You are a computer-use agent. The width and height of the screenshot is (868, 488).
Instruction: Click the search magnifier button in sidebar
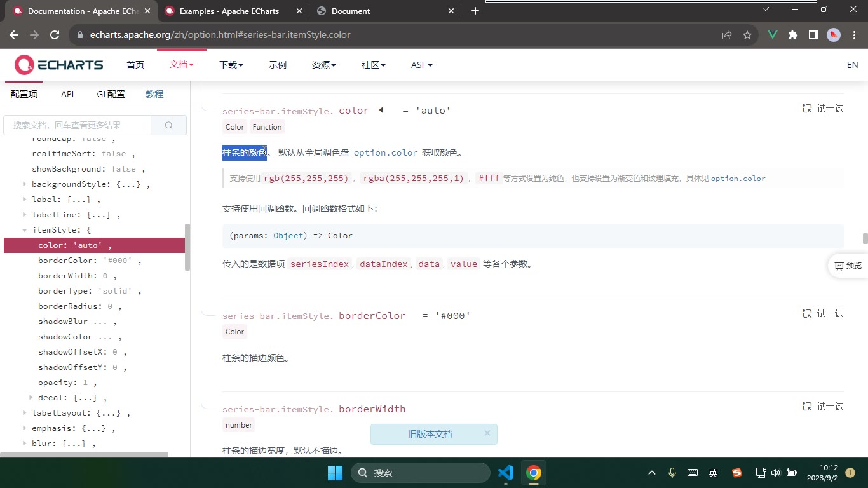pyautogui.click(x=168, y=125)
